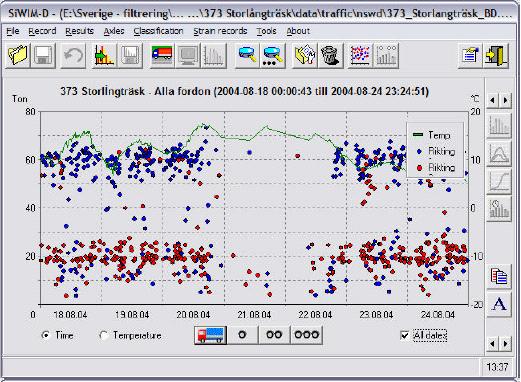This screenshot has height=382, width=521.
Task: Click the red truck vehicle icon in toolbar
Action: pos(162,55)
